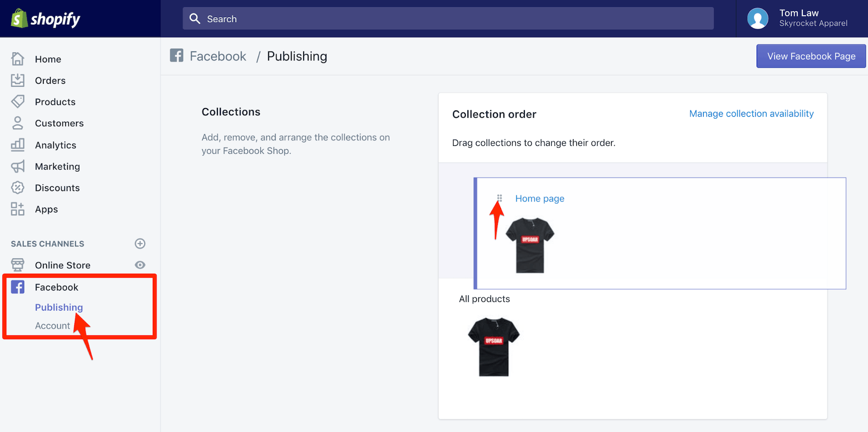Open Customers using the person icon
Viewport: 868px width, 432px height.
18,123
